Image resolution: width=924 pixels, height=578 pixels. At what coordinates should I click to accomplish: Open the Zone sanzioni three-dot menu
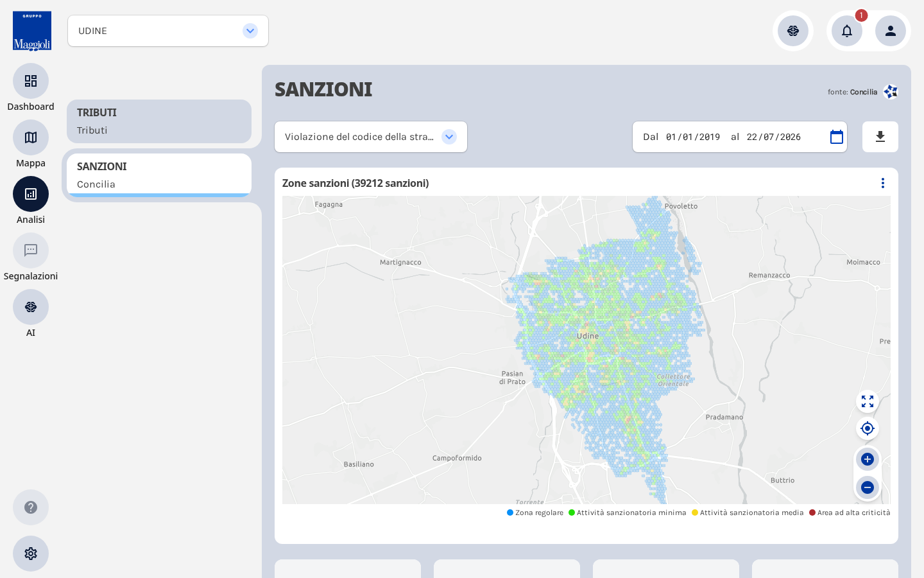tap(883, 183)
